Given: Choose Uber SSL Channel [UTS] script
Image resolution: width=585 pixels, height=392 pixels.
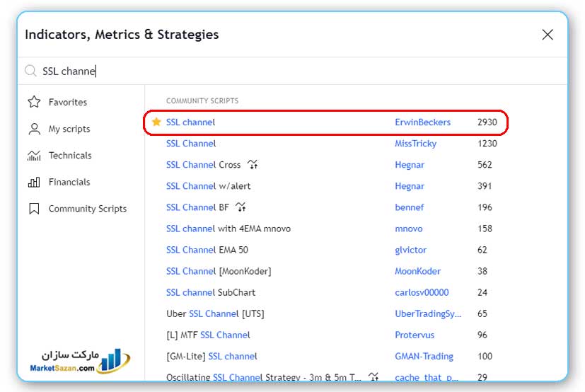Looking at the screenshot, I should (215, 313).
